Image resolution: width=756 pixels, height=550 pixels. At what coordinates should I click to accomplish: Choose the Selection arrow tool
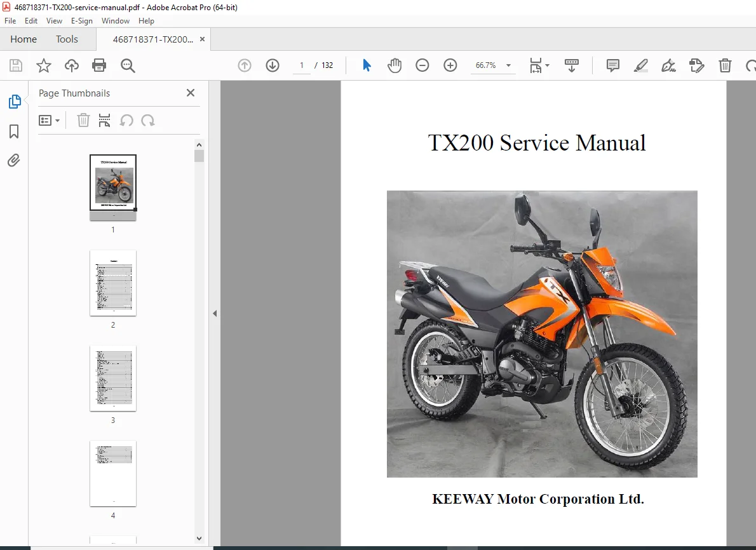[x=367, y=65]
